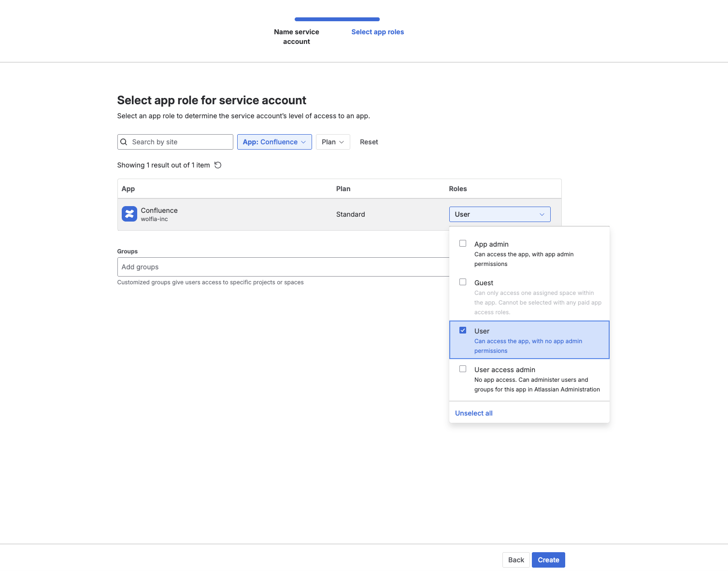Go to Name service account step

point(296,37)
